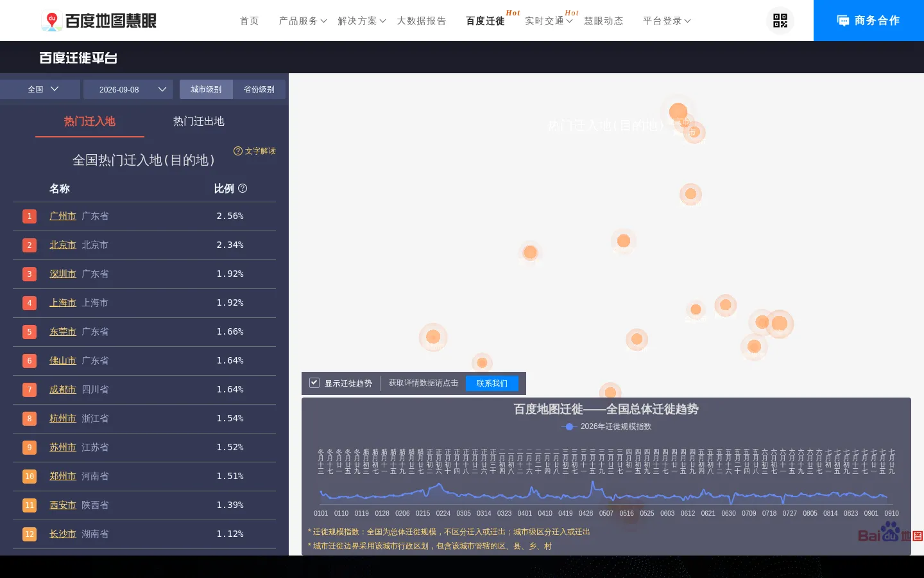This screenshot has height=578, width=924.
Task: Click the 文字解读 link
Action: click(x=261, y=151)
